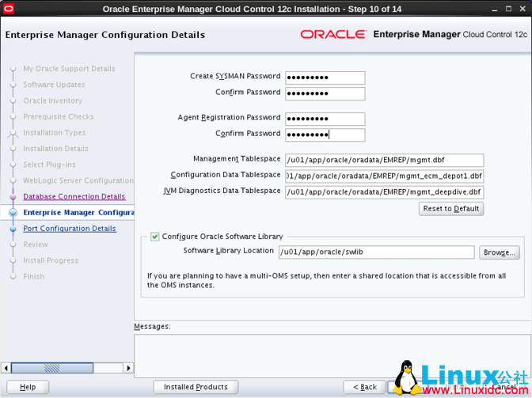This screenshot has width=532, height=398.
Task: Click the Software Library Location field
Action: tap(377, 252)
